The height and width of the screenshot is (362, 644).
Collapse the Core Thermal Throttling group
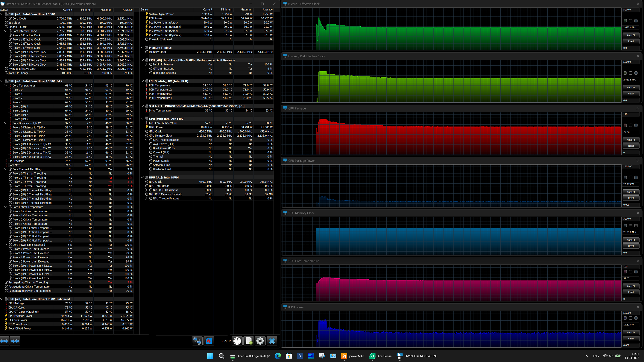[6, 169]
